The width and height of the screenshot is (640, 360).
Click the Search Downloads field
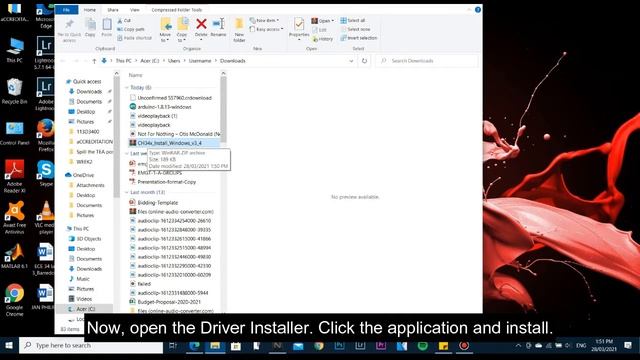[427, 61]
